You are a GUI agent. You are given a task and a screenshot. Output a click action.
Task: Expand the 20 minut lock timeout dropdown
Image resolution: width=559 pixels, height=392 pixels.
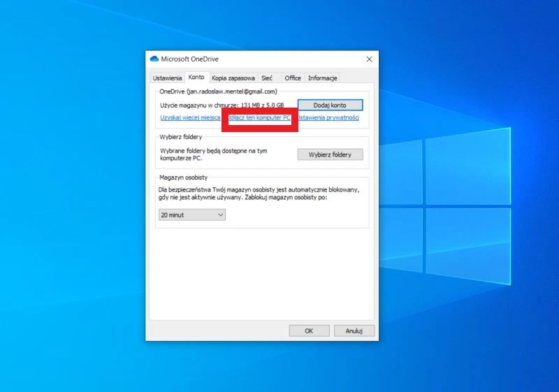(192, 215)
